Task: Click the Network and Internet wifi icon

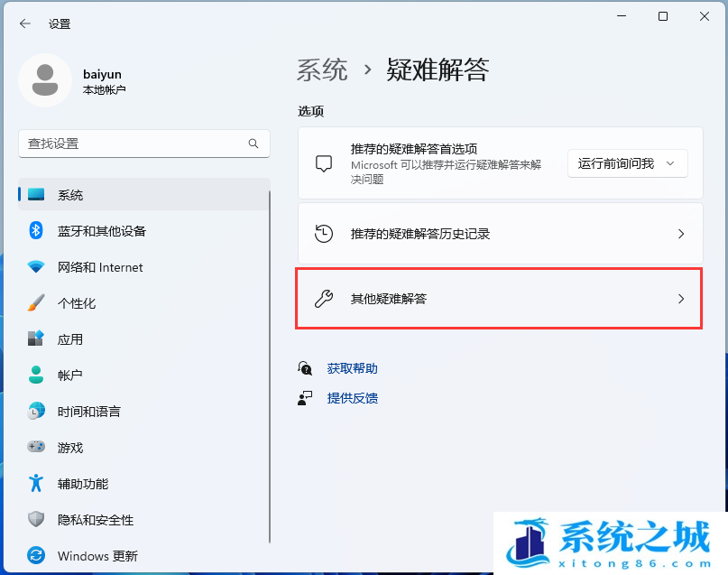Action: 36,267
